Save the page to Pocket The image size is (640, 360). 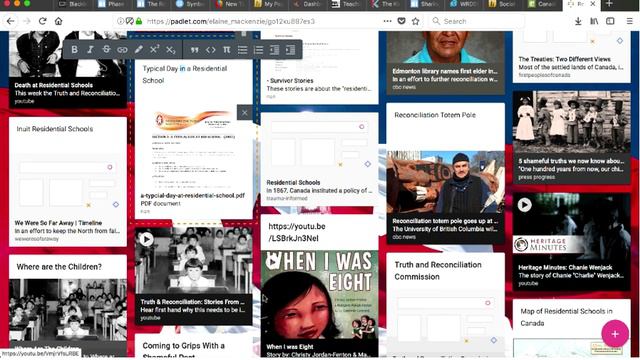tap(401, 21)
